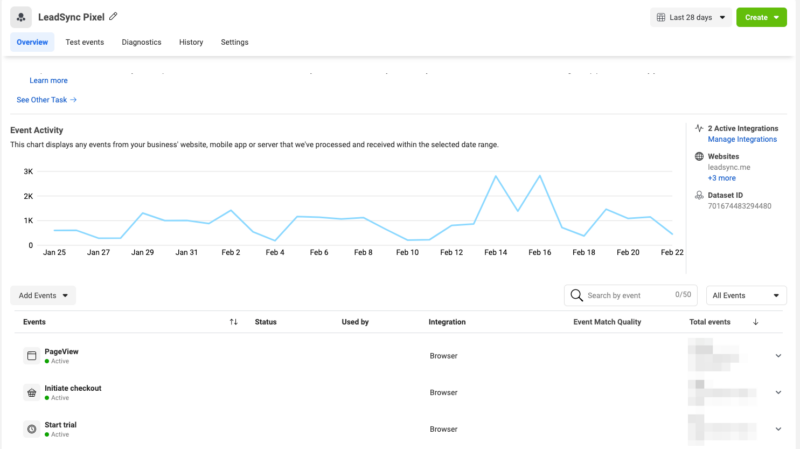
Task: Open the Last 28 days date dropdown
Action: pyautogui.click(x=690, y=17)
